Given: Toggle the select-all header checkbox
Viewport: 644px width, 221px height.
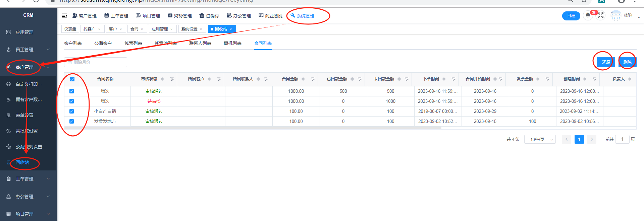Looking at the screenshot, I should [72, 79].
